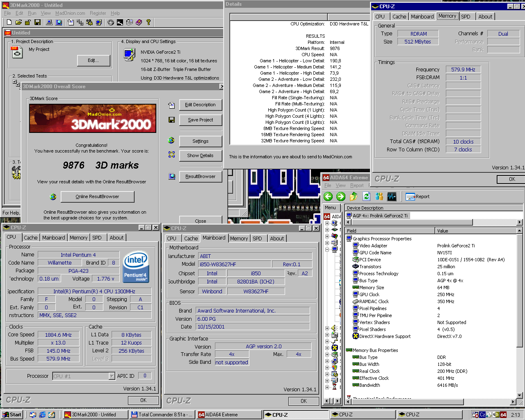This screenshot has height=420, width=525.
Task: Click AIDA64 Extreme taskbar button
Action: click(229, 415)
